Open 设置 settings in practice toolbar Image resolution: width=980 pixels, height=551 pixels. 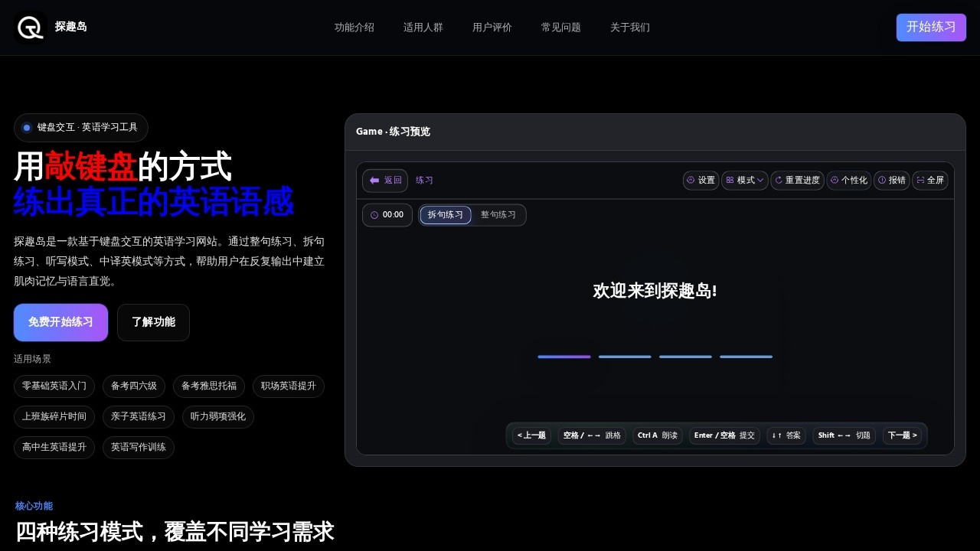[701, 181]
